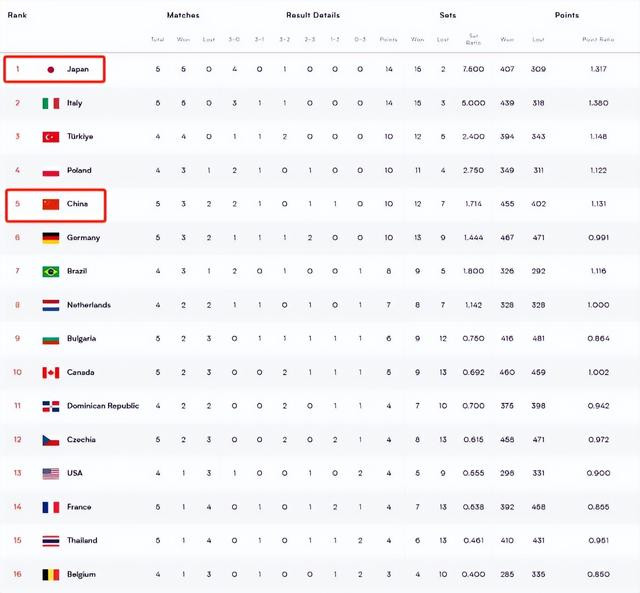Select the Canada flag icon
This screenshot has width=640, height=593.
pyautogui.click(x=51, y=372)
